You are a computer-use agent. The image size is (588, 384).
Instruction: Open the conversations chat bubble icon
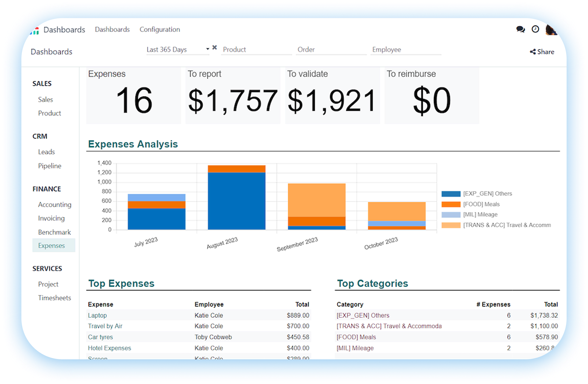(520, 29)
